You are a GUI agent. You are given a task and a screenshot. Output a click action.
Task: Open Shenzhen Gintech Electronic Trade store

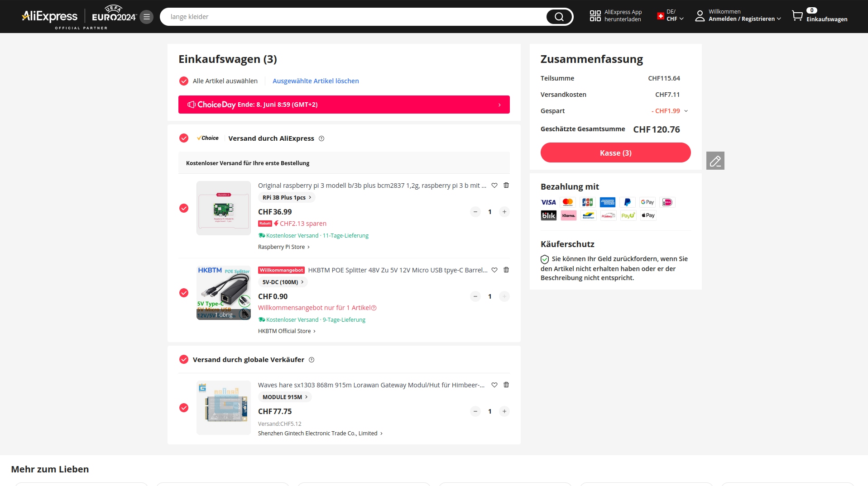(x=321, y=434)
